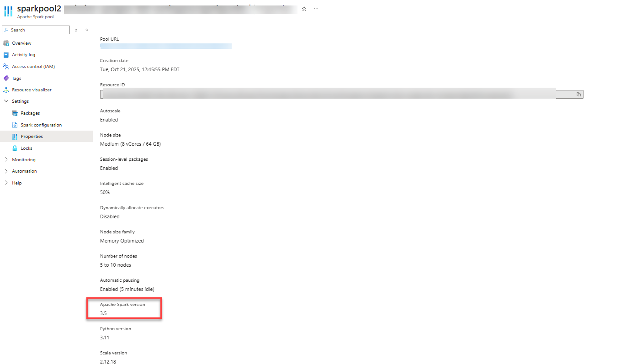This screenshot has height=364, width=626.
Task: Click the 'Apache Spark pool' subtitle
Action: (x=35, y=17)
